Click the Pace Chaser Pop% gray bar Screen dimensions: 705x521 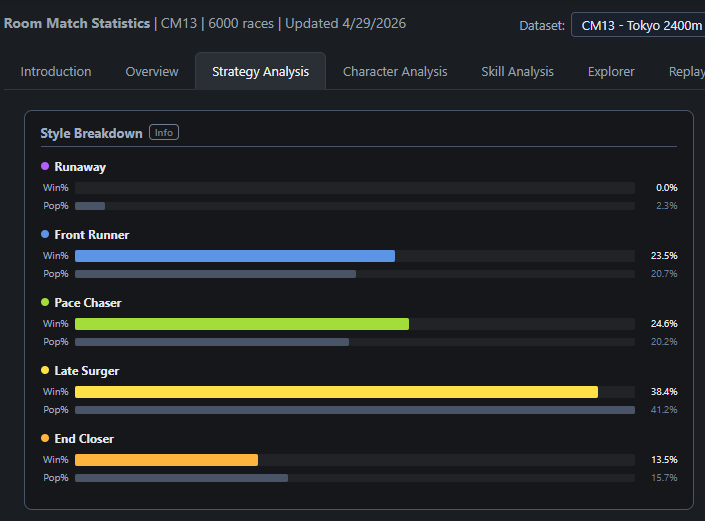[212, 342]
